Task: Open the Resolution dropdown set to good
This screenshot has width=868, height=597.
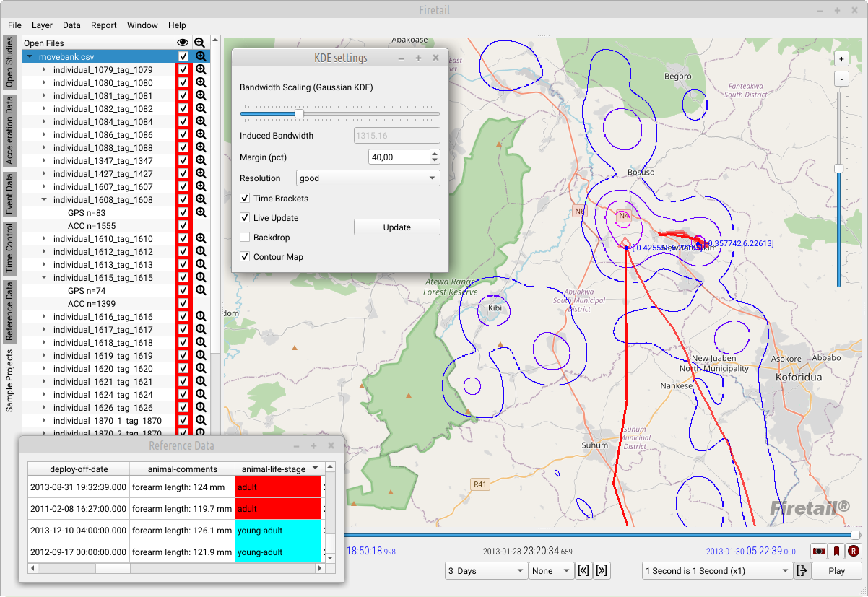Action: click(x=368, y=178)
